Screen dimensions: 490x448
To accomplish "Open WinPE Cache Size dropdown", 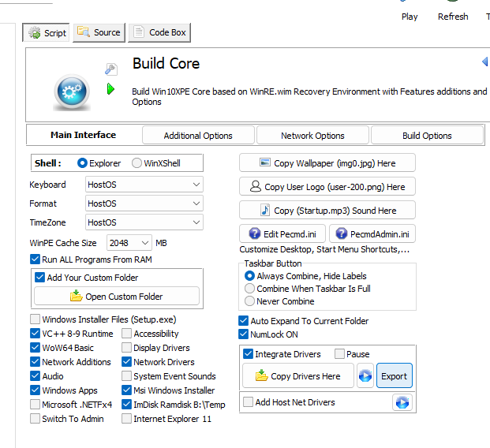I will 129,243.
